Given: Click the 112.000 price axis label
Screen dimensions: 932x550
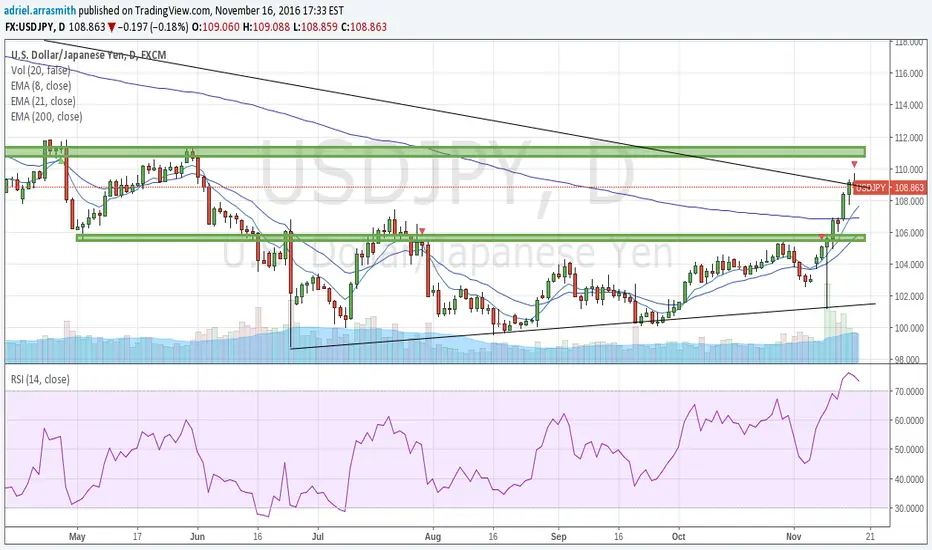Looking at the screenshot, I should 909,137.
